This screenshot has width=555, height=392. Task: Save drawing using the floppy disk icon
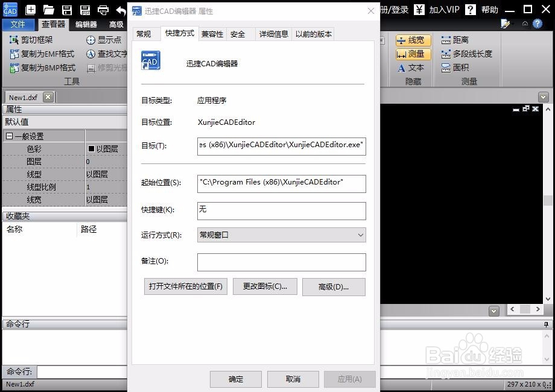pos(66,10)
